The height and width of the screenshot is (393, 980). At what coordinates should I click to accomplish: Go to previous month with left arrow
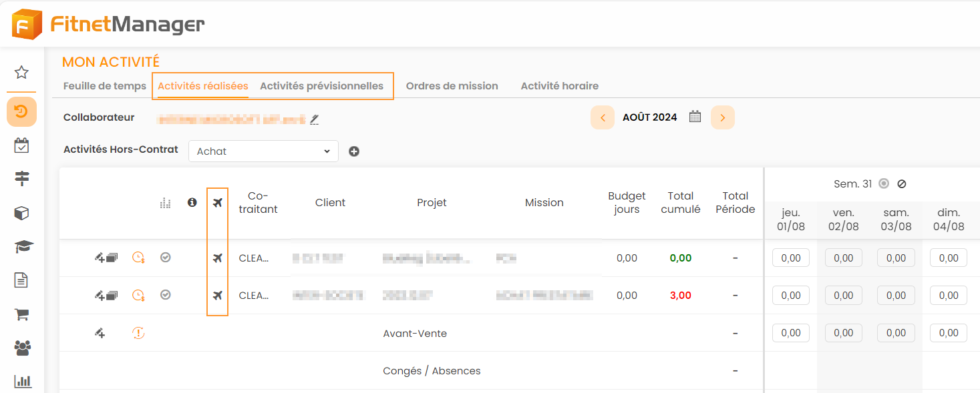pyautogui.click(x=603, y=118)
